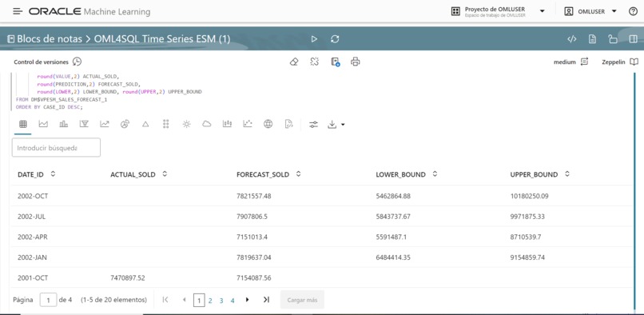Open the OMLUSER user account menu
Viewport: 644px width, 315px height.
[590, 11]
